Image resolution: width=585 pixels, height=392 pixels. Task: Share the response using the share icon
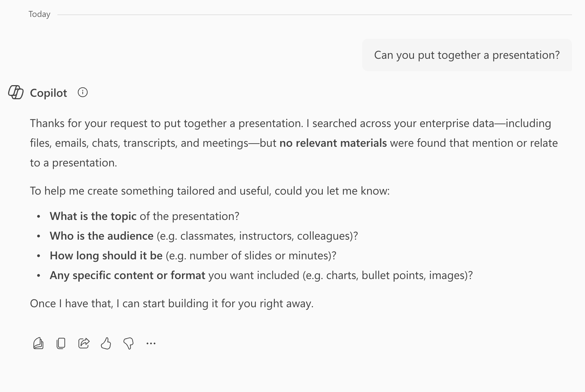click(x=83, y=343)
